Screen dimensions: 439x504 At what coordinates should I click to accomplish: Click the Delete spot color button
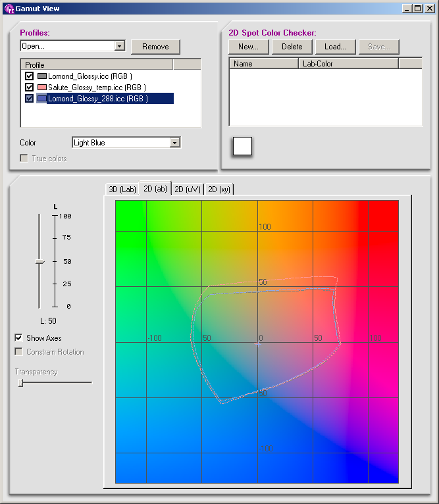point(292,47)
